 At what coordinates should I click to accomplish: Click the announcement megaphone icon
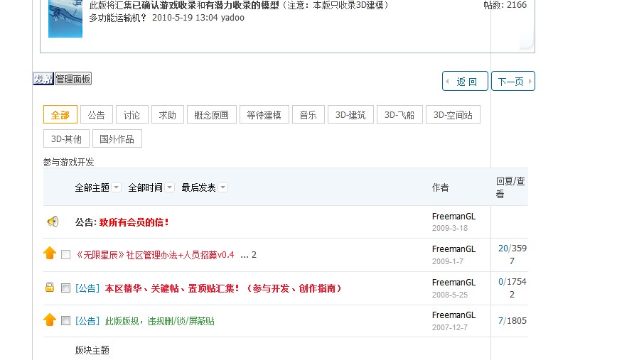pos(53,222)
